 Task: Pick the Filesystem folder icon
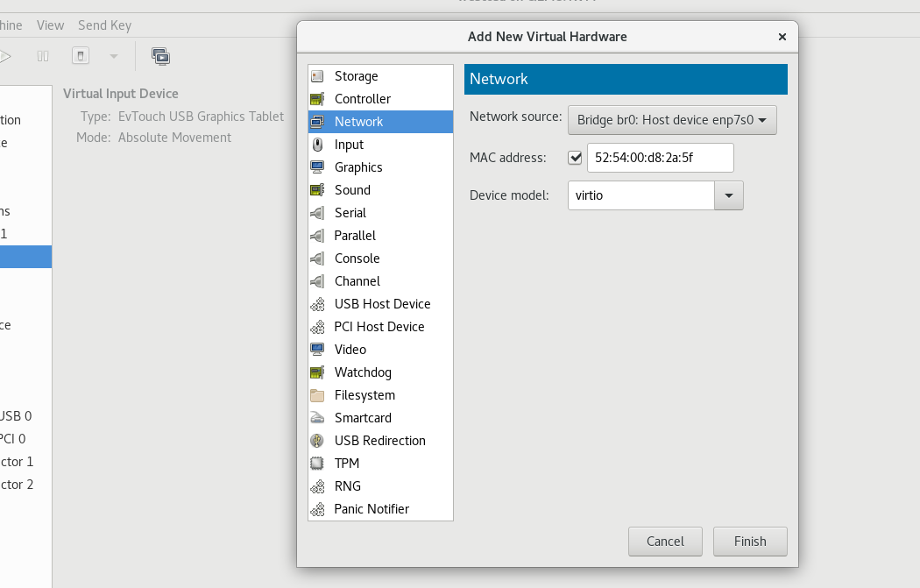(317, 395)
